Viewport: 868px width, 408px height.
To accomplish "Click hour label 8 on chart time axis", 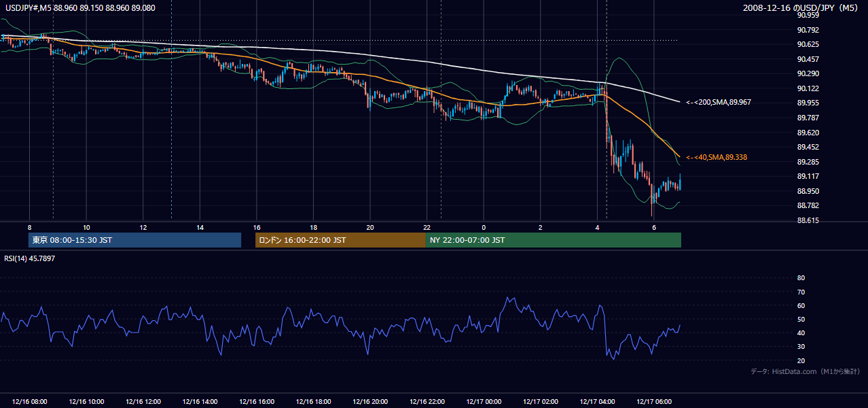I will tap(29, 227).
